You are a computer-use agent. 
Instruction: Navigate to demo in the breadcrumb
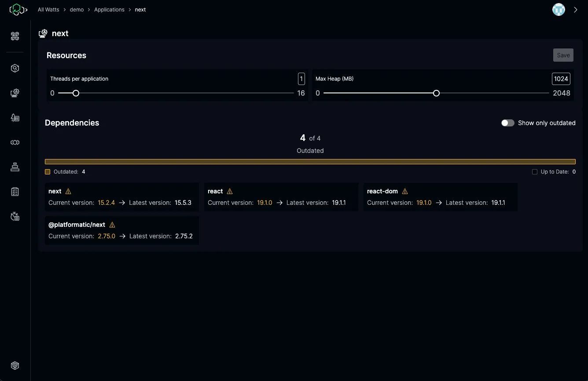point(77,10)
